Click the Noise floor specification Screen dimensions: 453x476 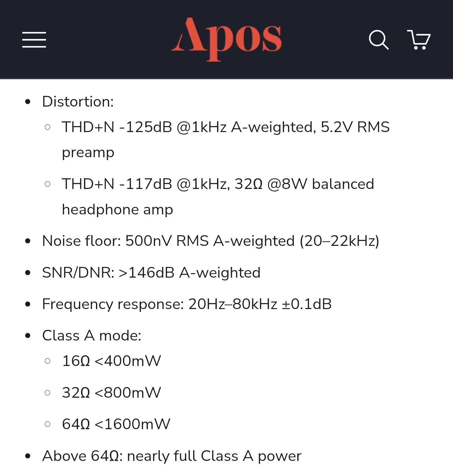tap(210, 241)
